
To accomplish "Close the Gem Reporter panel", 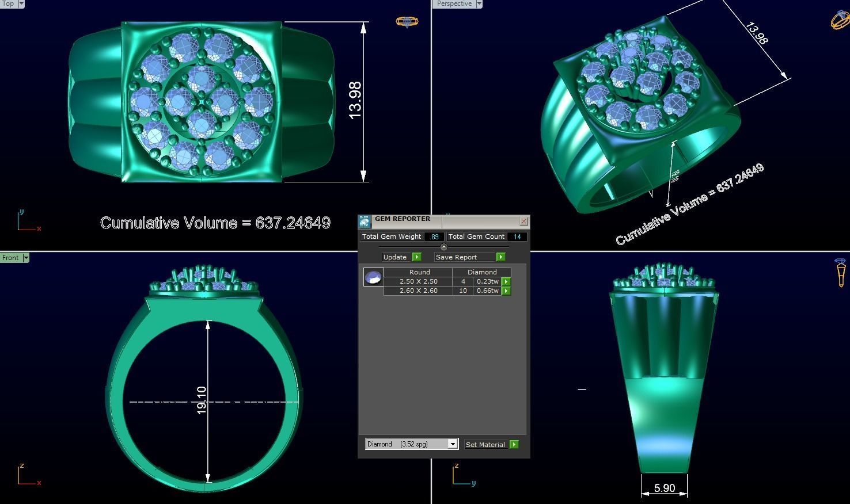I will [523, 221].
